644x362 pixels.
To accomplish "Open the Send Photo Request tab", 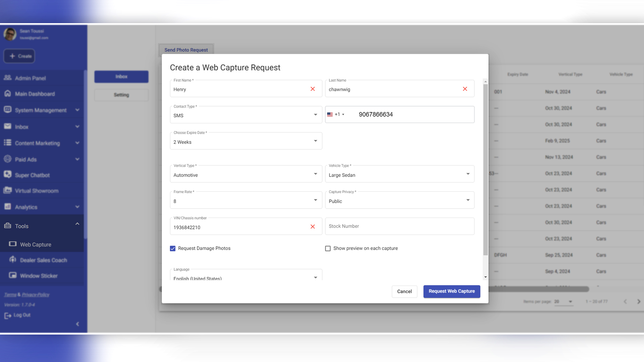I will coord(186,50).
